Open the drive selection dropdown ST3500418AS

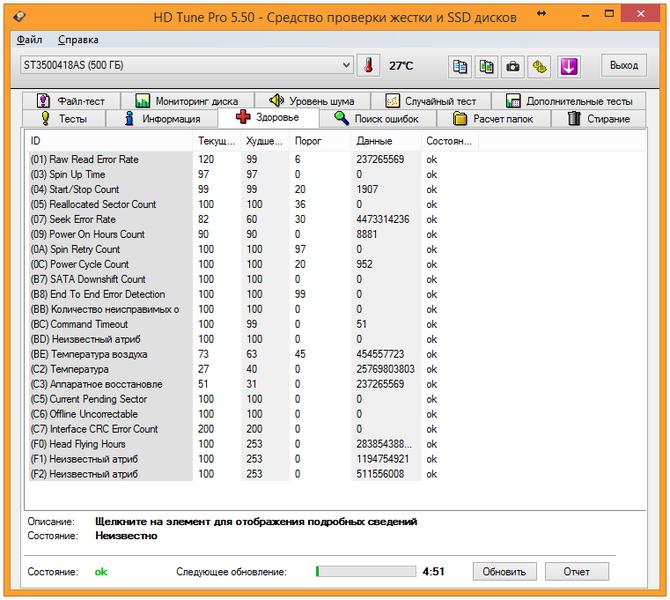pyautogui.click(x=187, y=65)
